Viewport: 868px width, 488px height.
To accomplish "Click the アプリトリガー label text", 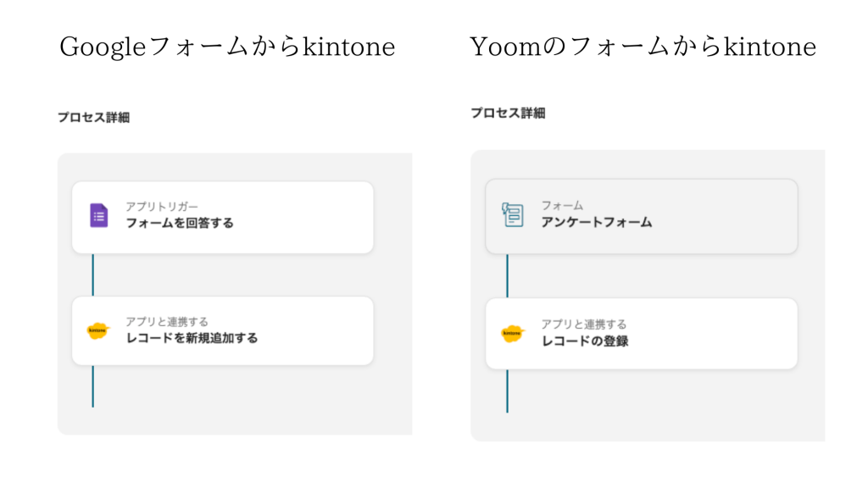I will [x=162, y=207].
